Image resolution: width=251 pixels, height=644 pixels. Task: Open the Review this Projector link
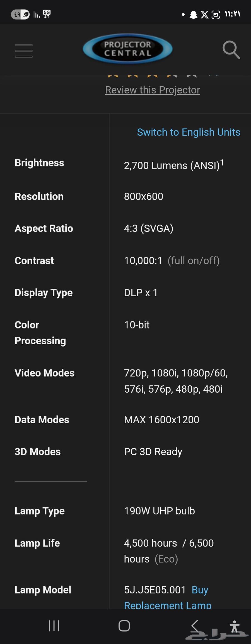click(x=153, y=90)
